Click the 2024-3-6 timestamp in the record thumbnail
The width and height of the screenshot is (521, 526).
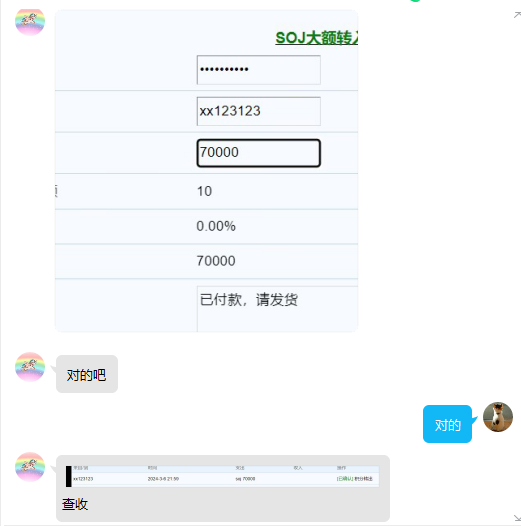point(163,479)
